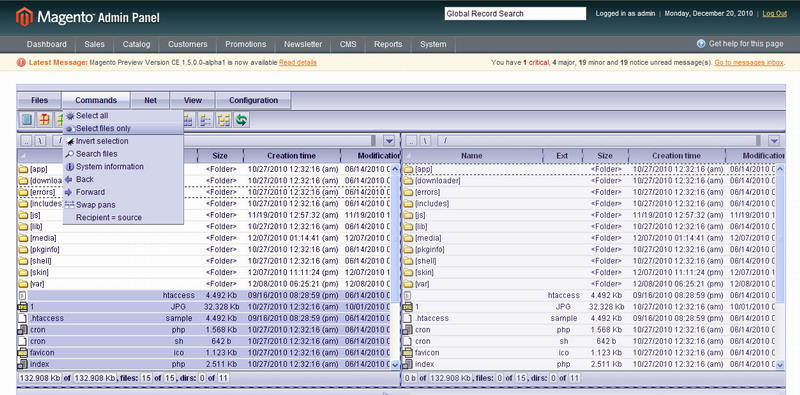The width and height of the screenshot is (800, 395).
Task: Choose Select all from Commands menu
Action: pos(123,116)
